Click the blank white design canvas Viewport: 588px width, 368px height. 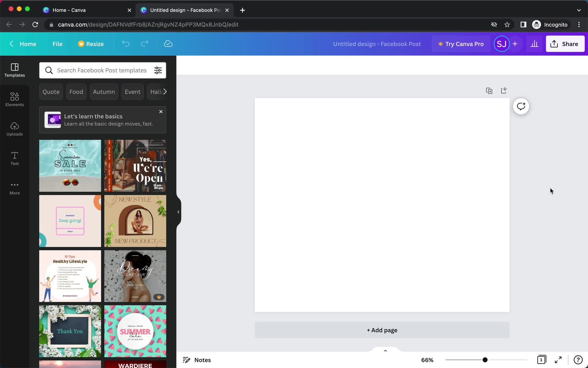click(382, 205)
